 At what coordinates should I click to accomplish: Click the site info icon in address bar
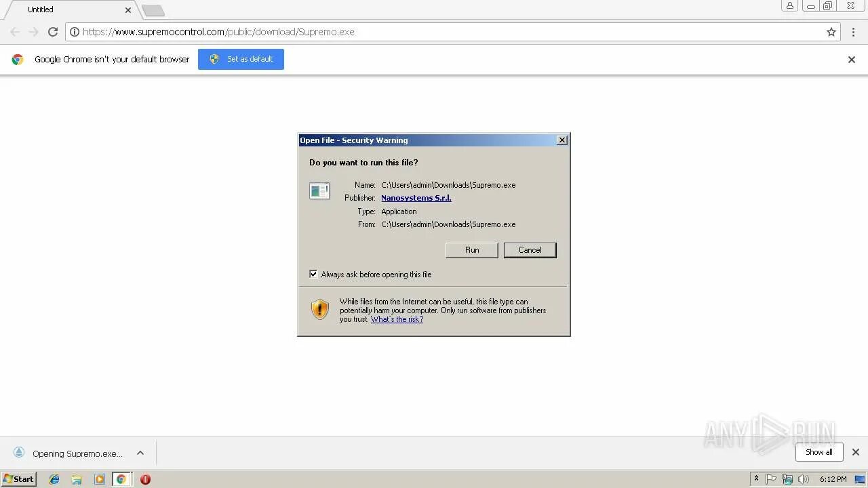pyautogui.click(x=75, y=32)
